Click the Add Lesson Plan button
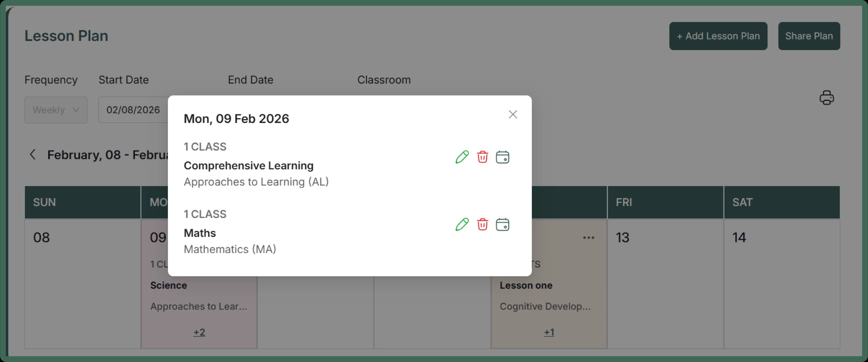The height and width of the screenshot is (362, 868). point(718,36)
